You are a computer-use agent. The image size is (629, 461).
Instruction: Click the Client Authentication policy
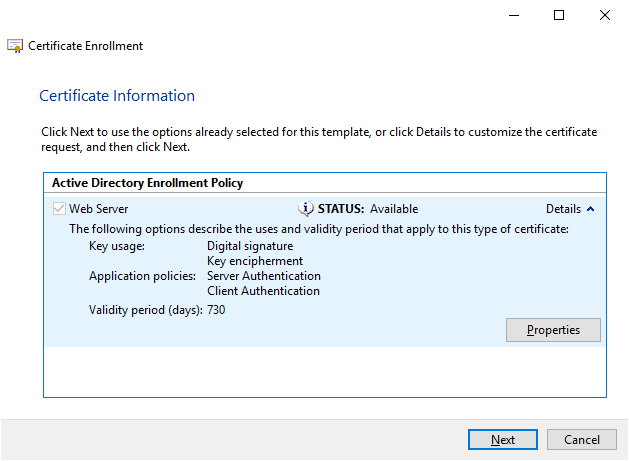click(x=263, y=291)
